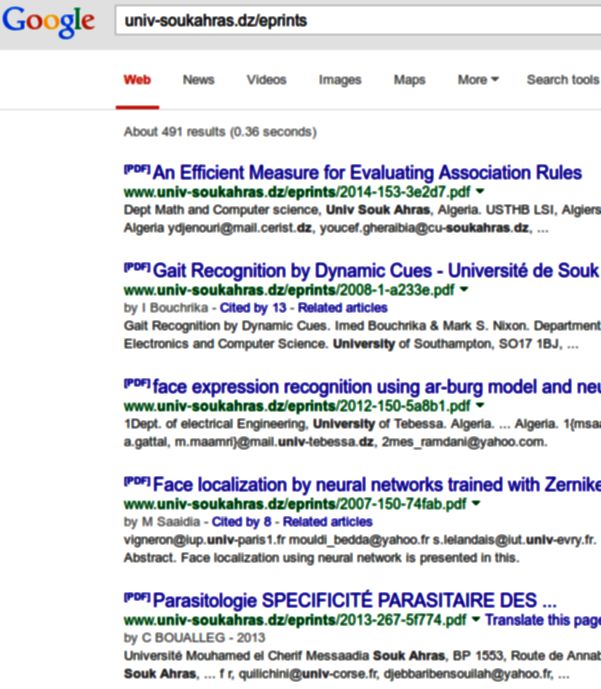Click the by C BOUALLEG - 2013 text
The image size is (601, 689).
pos(195,638)
